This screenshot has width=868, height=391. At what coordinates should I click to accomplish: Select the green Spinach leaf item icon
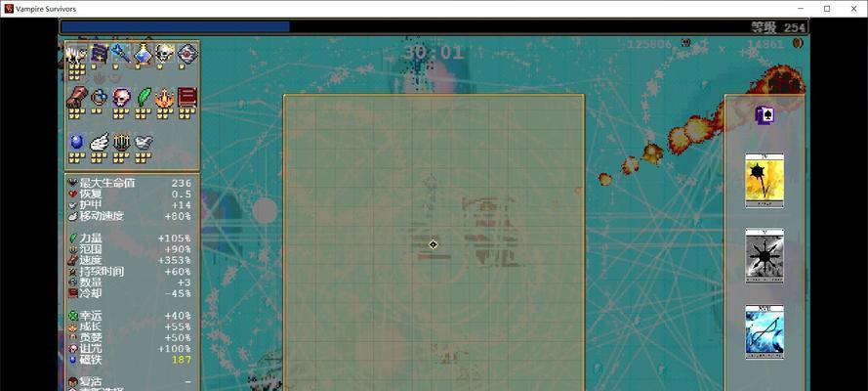point(144,98)
